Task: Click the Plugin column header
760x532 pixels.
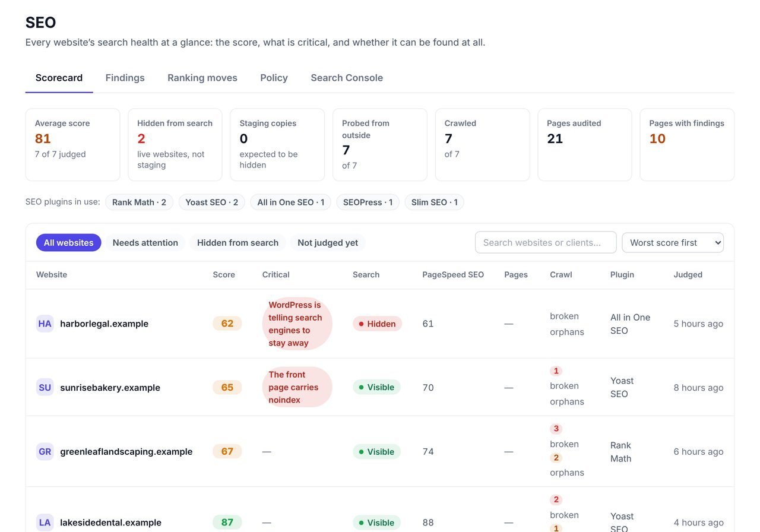Action: [622, 274]
